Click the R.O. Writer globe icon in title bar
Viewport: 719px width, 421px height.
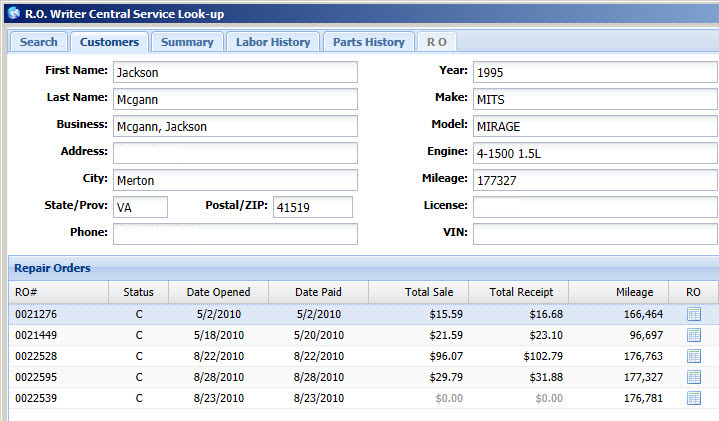tap(13, 13)
